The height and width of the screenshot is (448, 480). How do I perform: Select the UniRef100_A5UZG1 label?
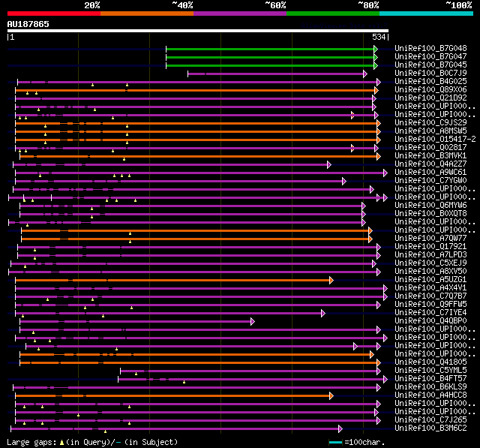[430, 280]
